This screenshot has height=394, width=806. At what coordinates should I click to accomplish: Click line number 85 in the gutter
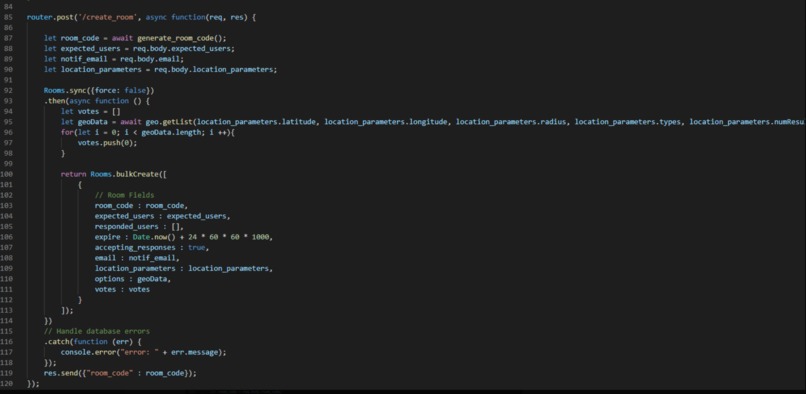pos(8,17)
